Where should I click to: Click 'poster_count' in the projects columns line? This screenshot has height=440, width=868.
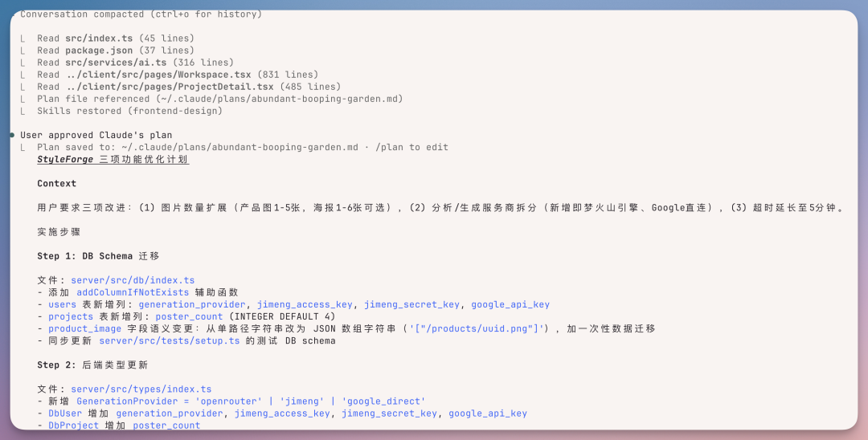189,316
